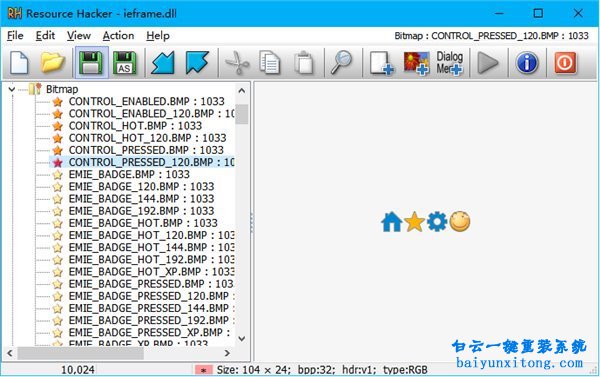Save with the green floppy disk icon
This screenshot has width=600, height=377.
click(x=91, y=63)
